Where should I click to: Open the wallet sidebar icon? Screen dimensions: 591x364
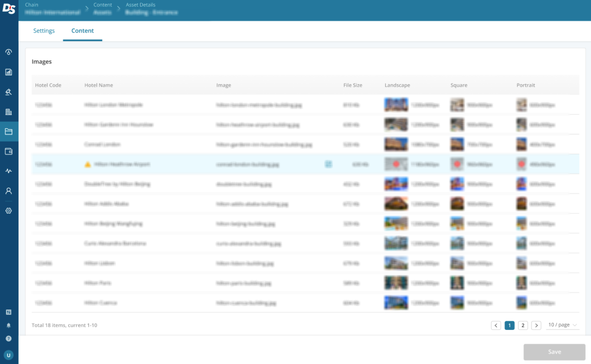[9, 151]
